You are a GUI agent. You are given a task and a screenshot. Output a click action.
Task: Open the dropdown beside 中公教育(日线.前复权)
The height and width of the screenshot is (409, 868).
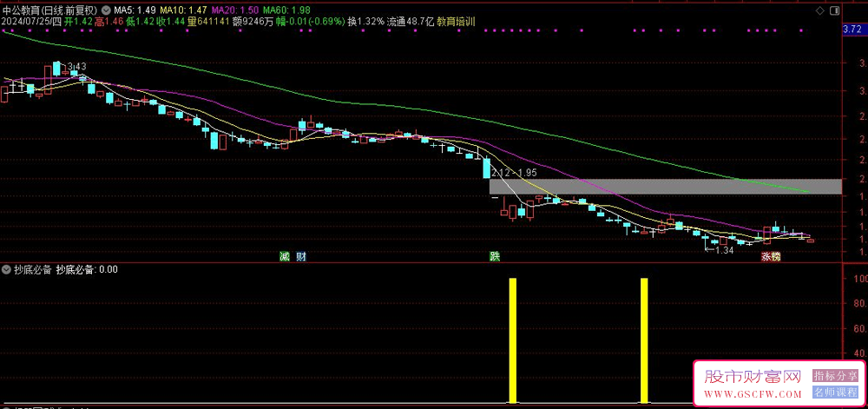click(x=106, y=10)
